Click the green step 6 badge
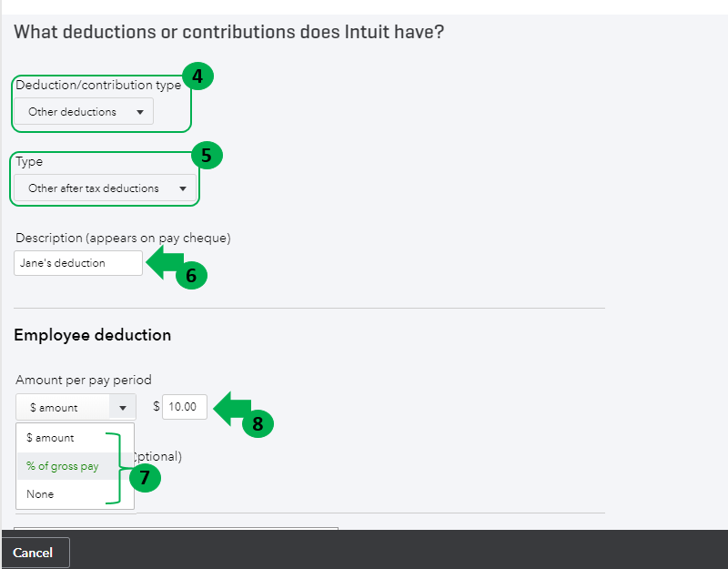Image resolution: width=728 pixels, height=569 pixels. pyautogui.click(x=192, y=276)
